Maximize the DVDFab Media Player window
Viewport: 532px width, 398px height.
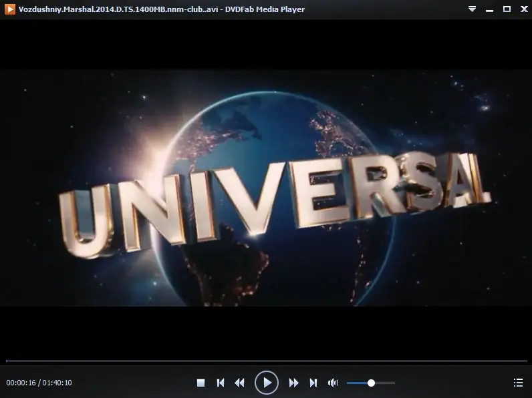[x=507, y=9]
